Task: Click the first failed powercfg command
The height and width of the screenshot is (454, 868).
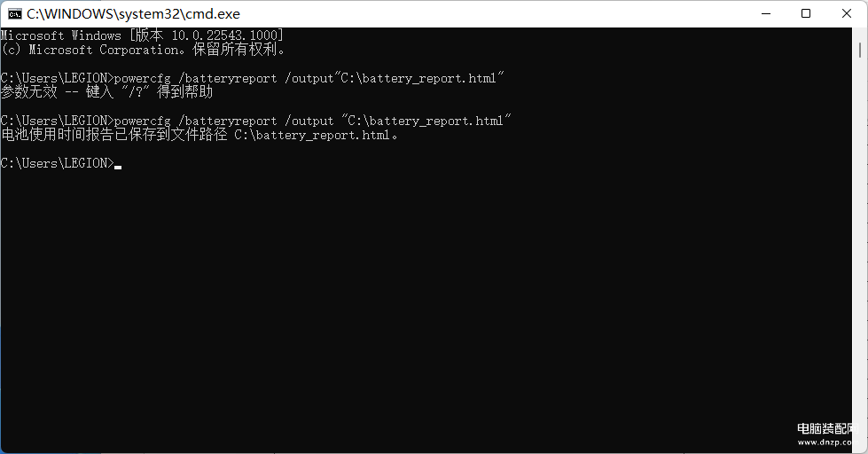Action: [252, 78]
